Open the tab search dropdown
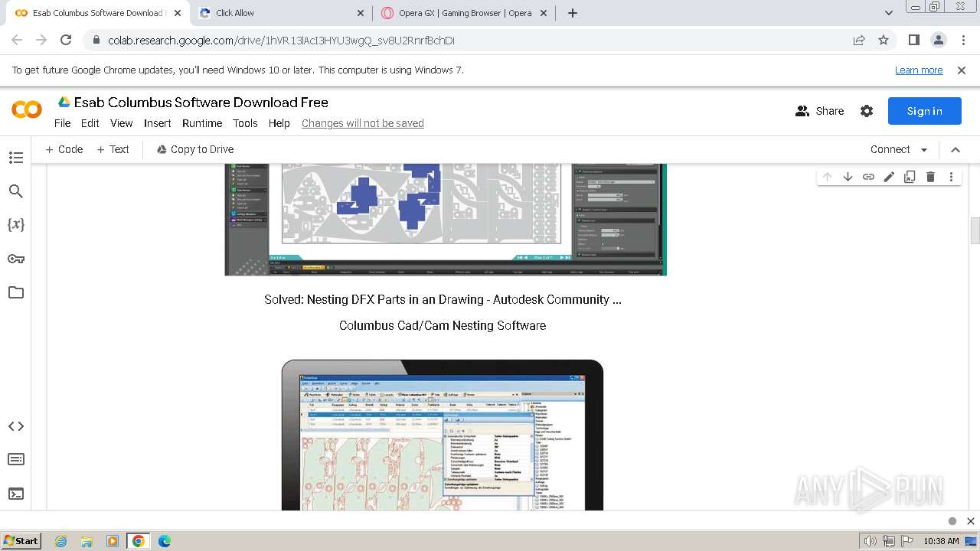 889,13
